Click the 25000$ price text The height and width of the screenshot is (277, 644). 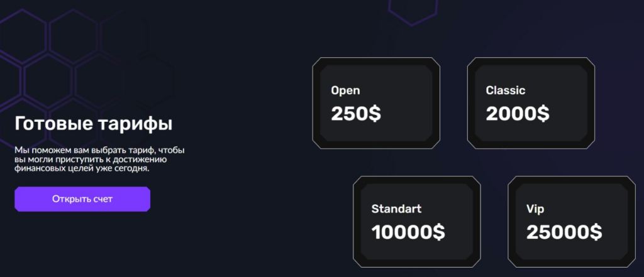563,232
